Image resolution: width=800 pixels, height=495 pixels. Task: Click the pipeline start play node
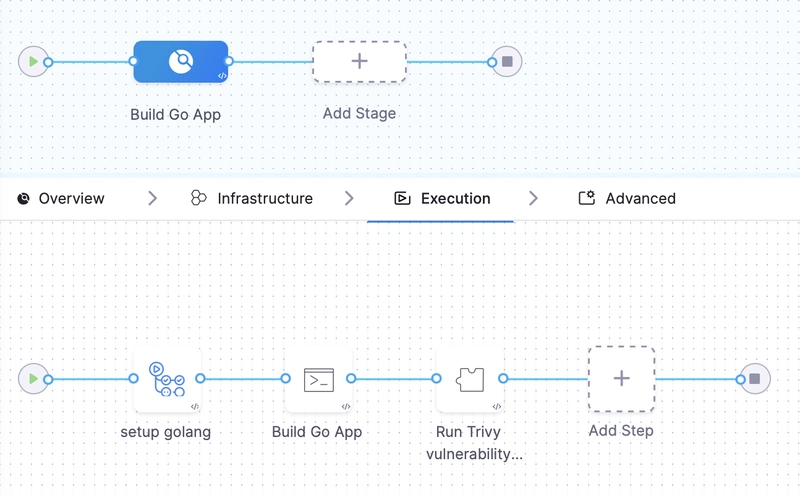pos(33,62)
